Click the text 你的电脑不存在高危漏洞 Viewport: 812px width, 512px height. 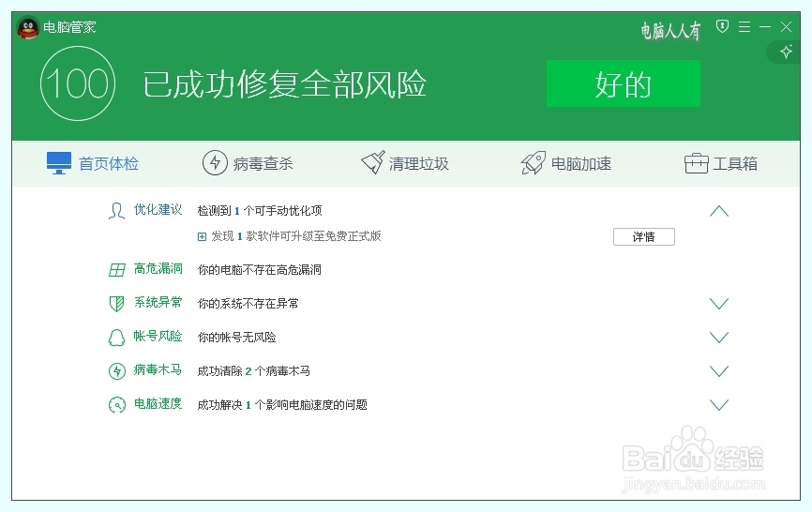(x=260, y=270)
